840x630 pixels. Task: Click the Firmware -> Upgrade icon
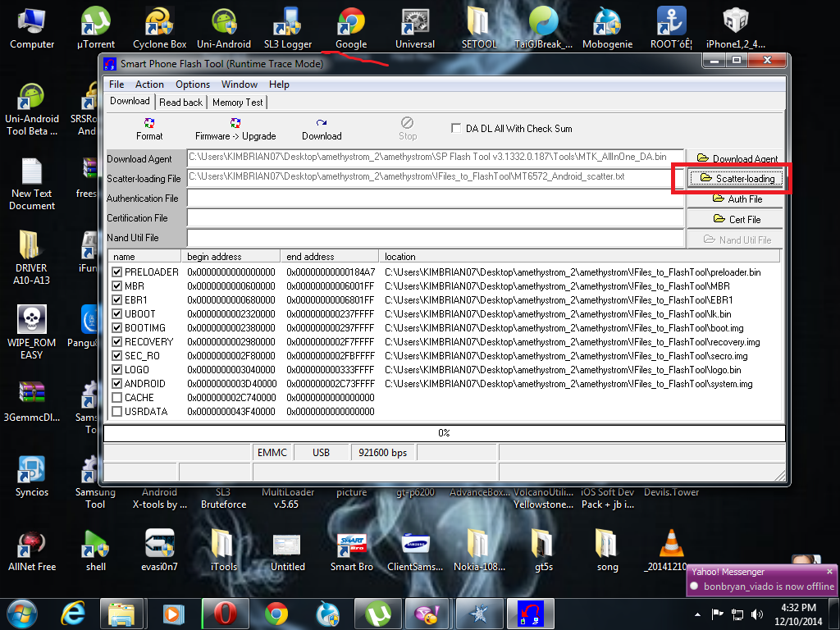pyautogui.click(x=235, y=122)
